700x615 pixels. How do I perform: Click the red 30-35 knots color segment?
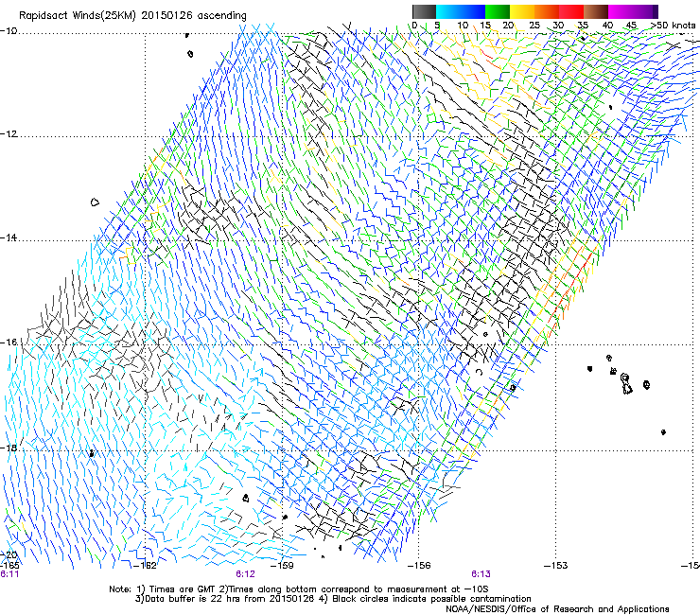[x=571, y=11]
